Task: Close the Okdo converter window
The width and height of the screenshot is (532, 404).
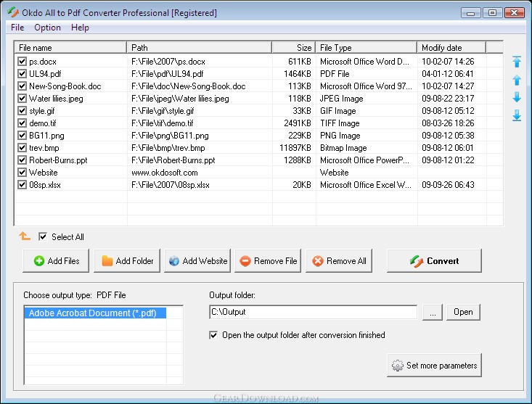Action: 515,13
